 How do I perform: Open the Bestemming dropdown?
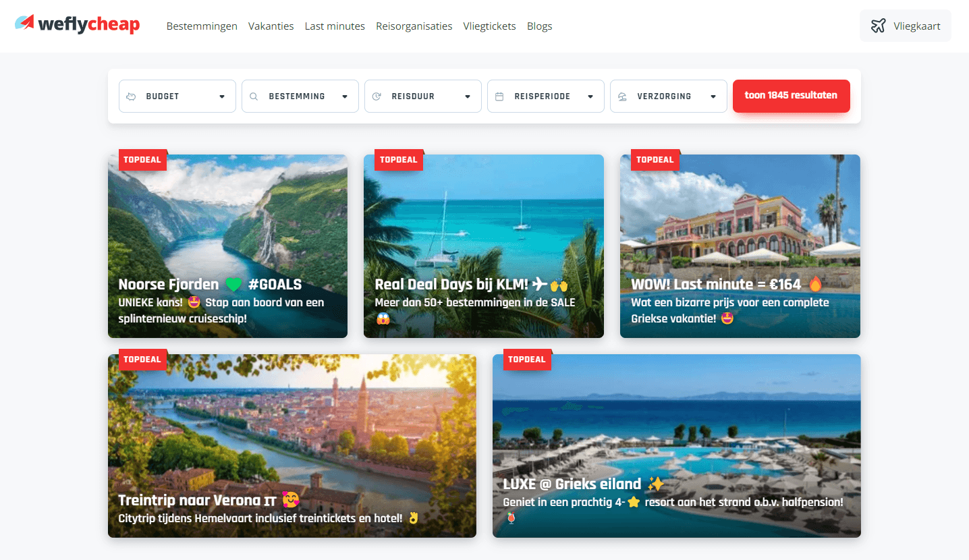coord(300,96)
